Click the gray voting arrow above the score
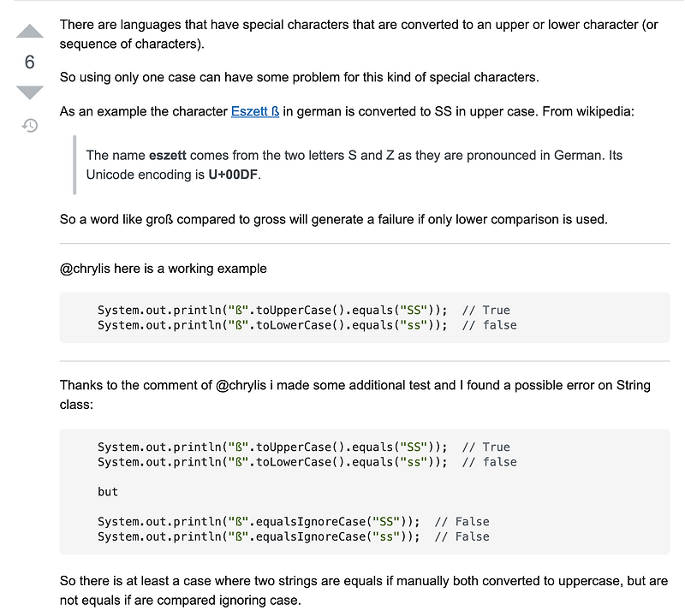685x616 pixels. coord(29,31)
